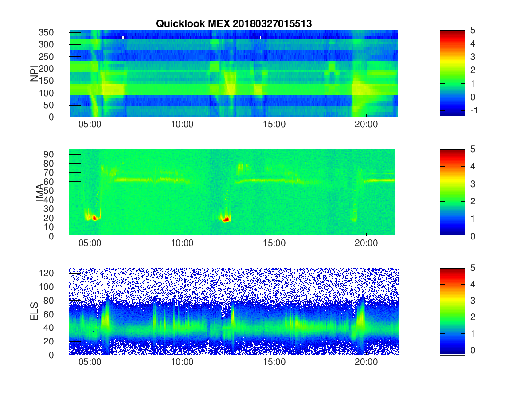Select the NPI spectrogram color bar
Image resolution: width=532 pixels, height=399 pixels.
[452, 74]
